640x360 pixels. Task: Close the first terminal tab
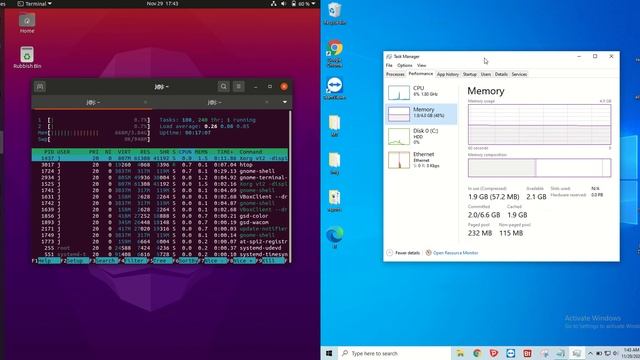click(145, 102)
